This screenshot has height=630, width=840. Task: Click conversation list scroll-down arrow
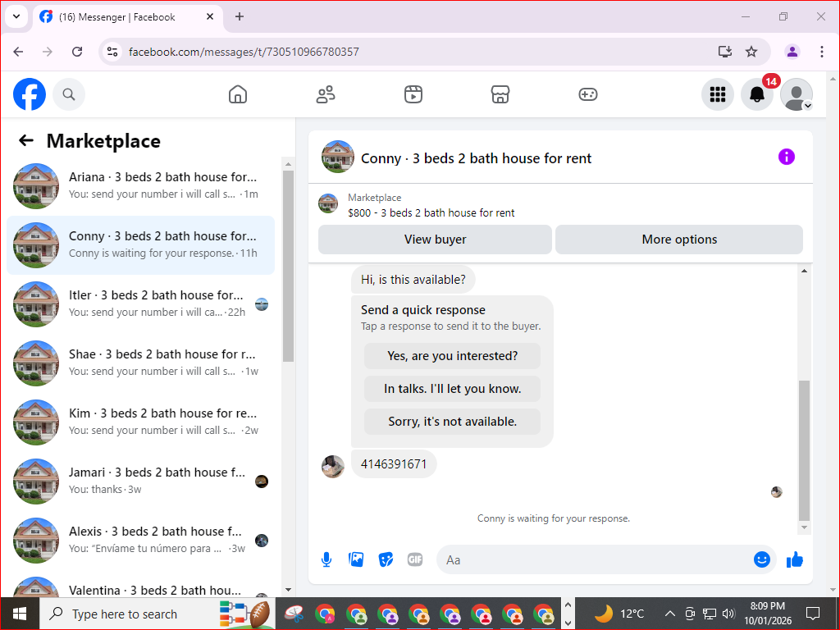click(288, 590)
